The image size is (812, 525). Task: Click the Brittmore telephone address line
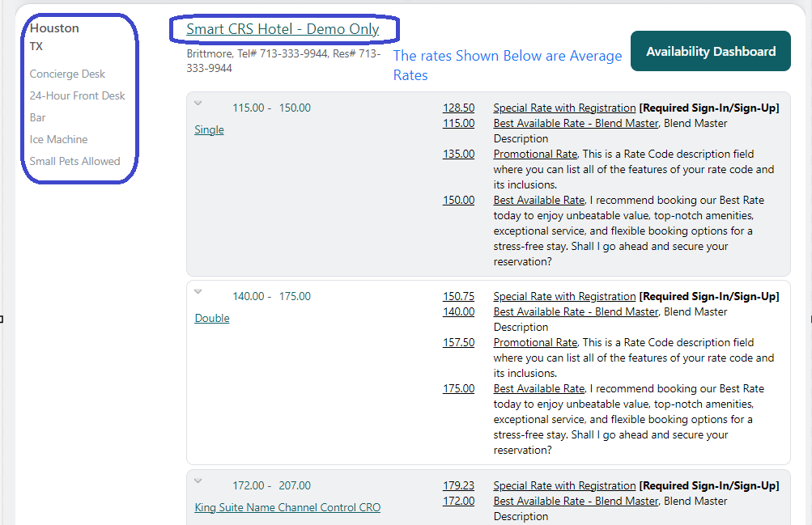click(x=284, y=61)
